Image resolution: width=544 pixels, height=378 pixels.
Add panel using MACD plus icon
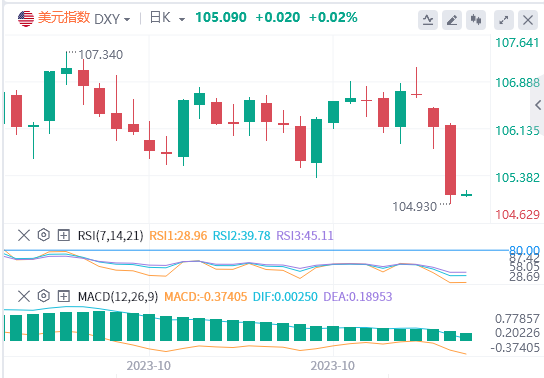pyautogui.click(x=63, y=297)
